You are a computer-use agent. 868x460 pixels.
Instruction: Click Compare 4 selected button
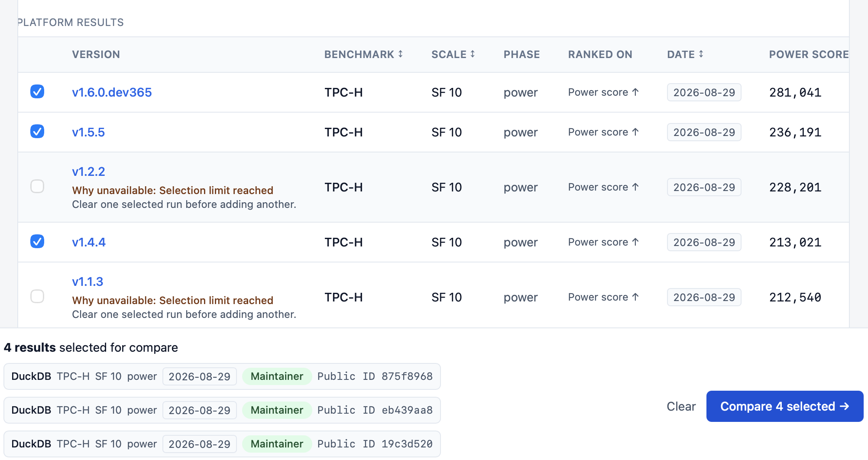[x=785, y=406]
